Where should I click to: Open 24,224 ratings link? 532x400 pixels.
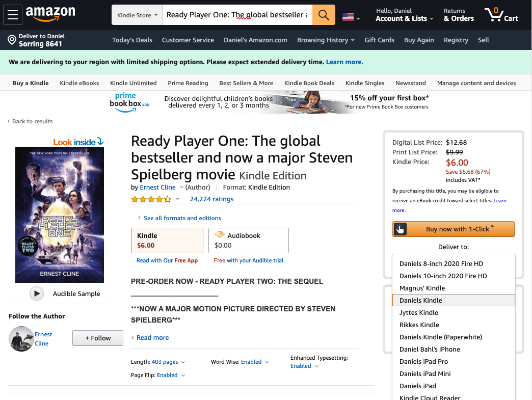[211, 199]
